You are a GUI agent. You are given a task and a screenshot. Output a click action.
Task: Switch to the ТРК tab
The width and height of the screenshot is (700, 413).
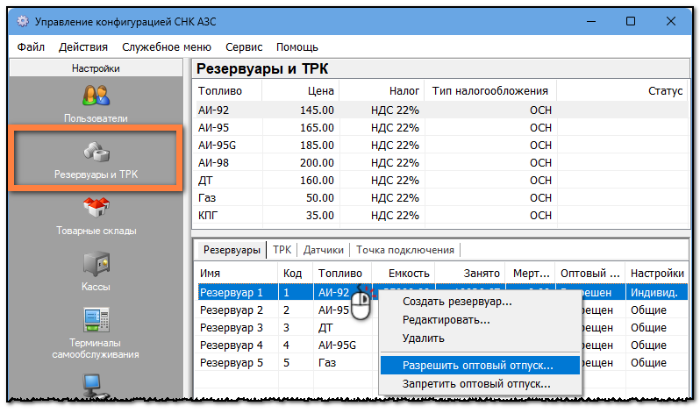click(x=282, y=250)
